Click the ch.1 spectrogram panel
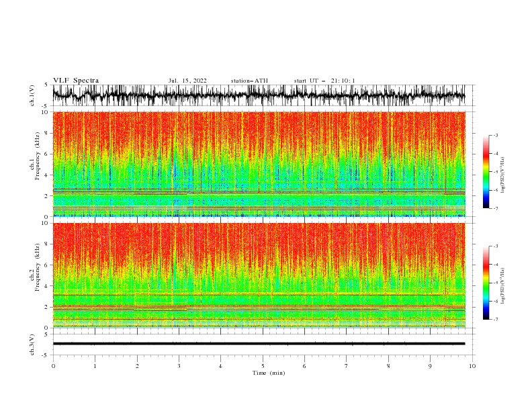 (x=259, y=164)
